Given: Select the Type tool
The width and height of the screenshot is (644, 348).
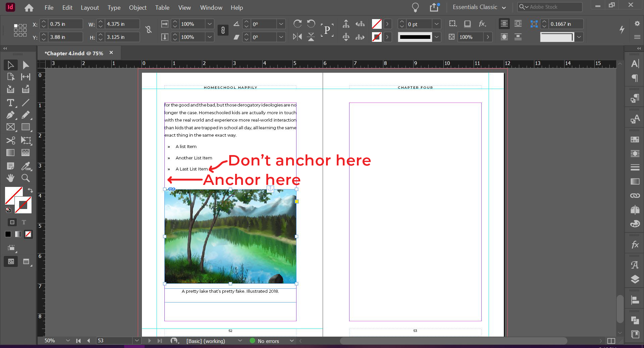Looking at the screenshot, I should 10,103.
